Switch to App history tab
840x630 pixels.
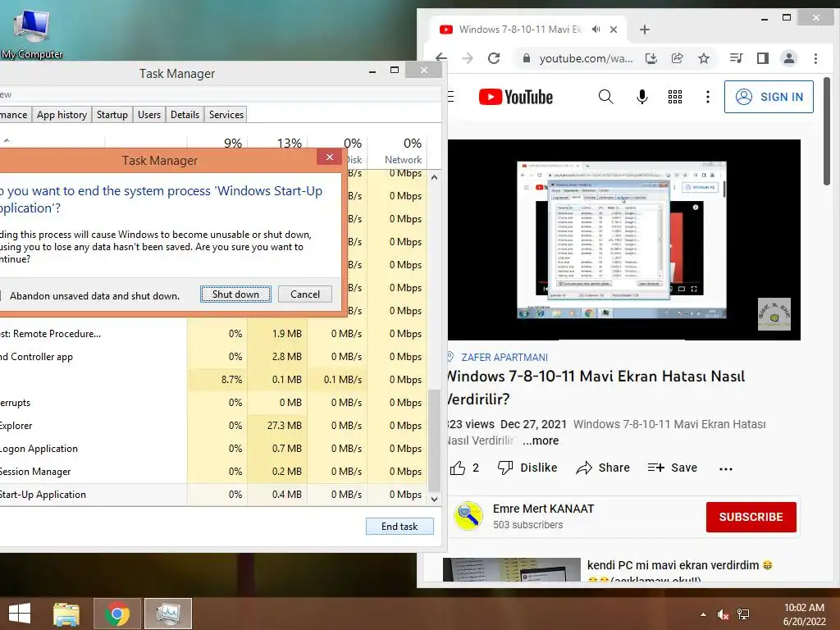tap(62, 115)
